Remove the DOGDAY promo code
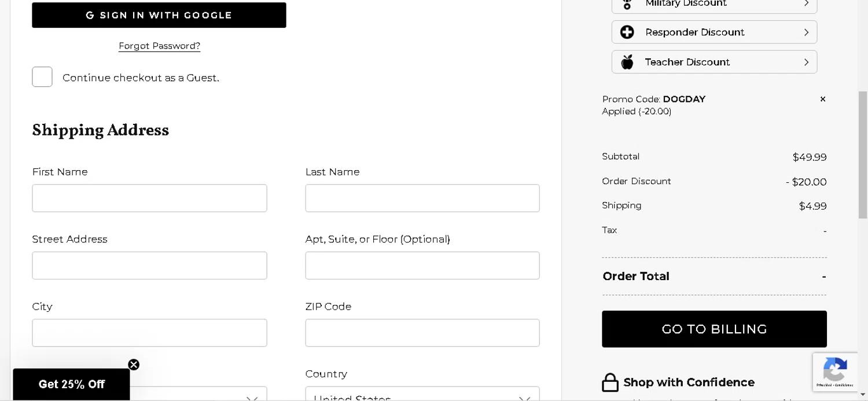 click(822, 99)
